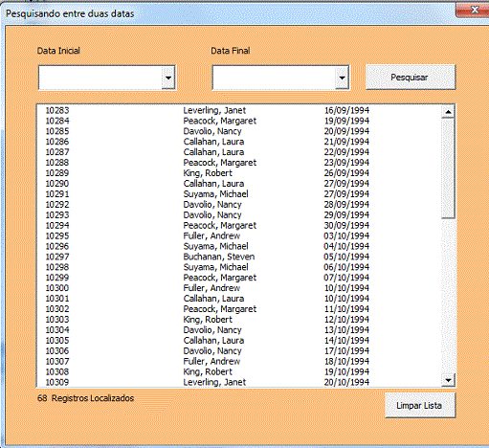The height and width of the screenshot is (448, 489).
Task: Select order 10283 Leverling, Janet row
Action: click(239, 110)
